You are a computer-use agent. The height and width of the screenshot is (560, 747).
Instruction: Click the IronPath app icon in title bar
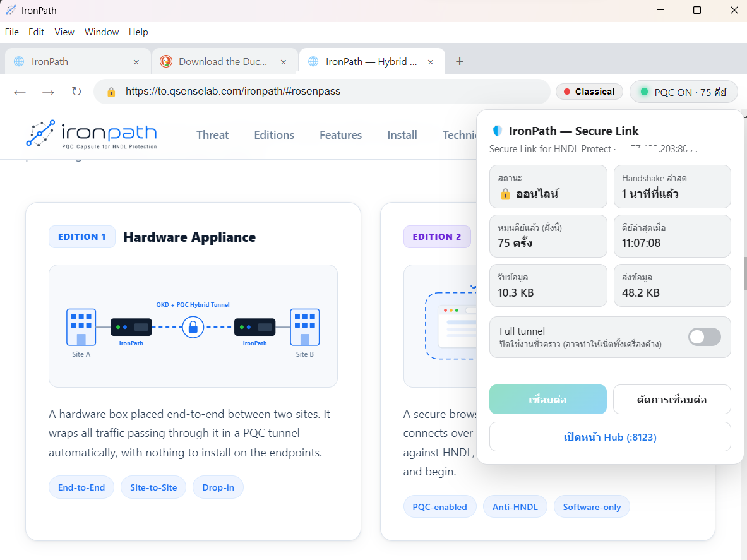pyautogui.click(x=11, y=10)
